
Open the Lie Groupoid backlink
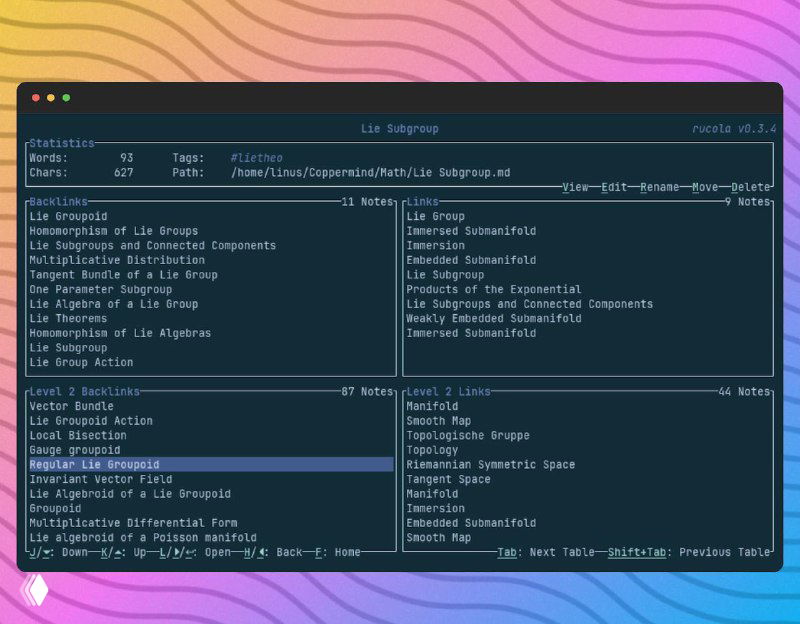[68, 216]
